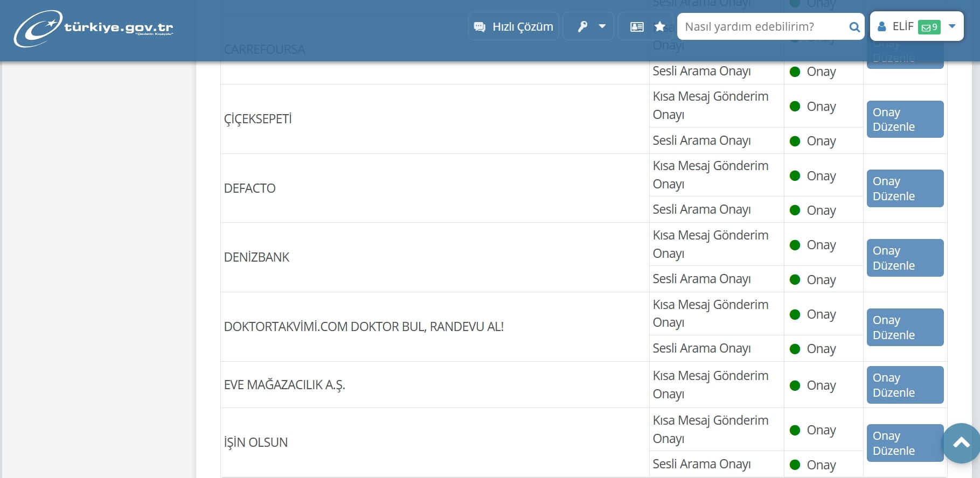Click Onay Düzenle for DEFACTO
The image size is (980, 478).
coord(905,188)
